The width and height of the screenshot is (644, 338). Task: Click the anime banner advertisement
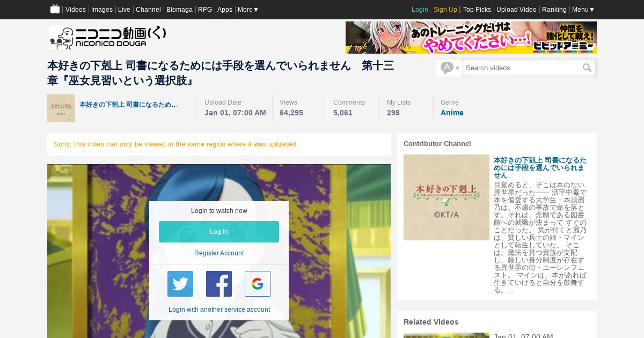coord(471,38)
